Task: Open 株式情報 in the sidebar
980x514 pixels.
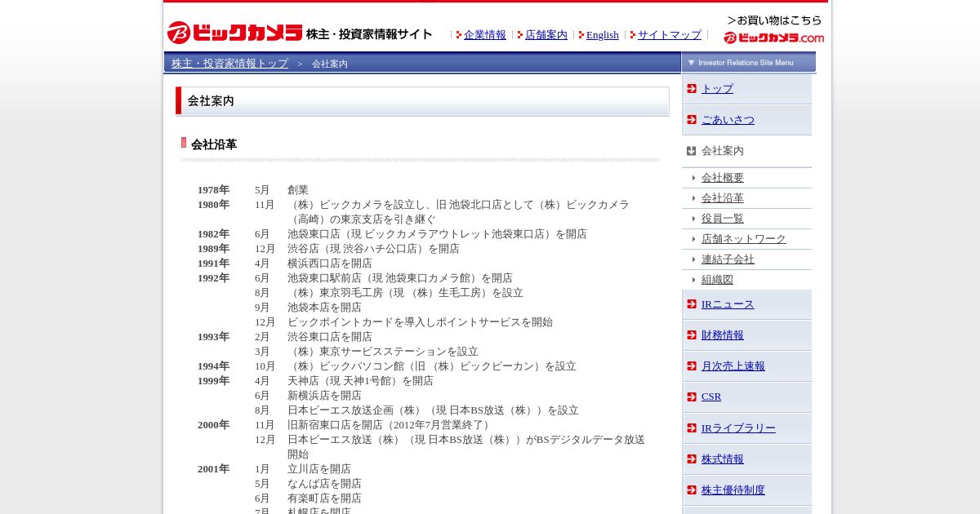Action: click(723, 459)
